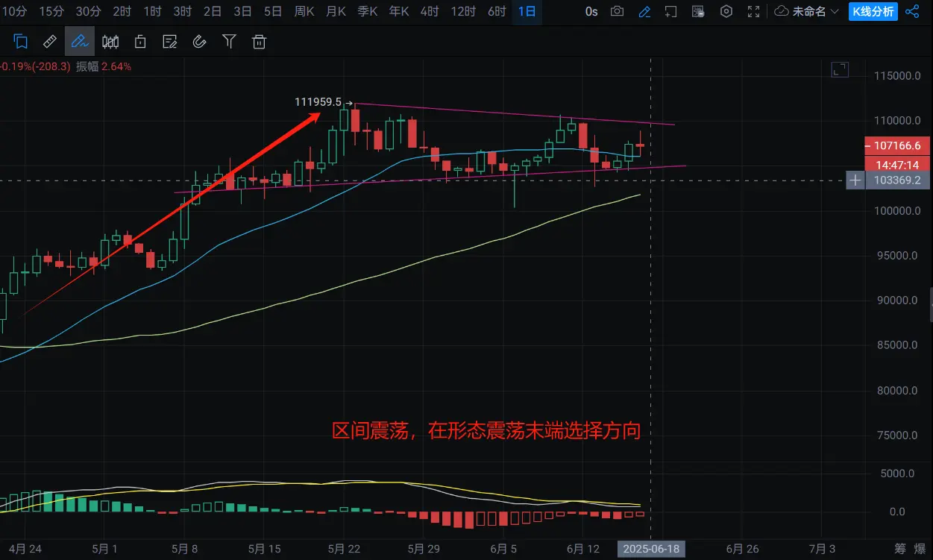Enter fullscreen using the top toolbar expand icon
Image resolution: width=933 pixels, height=560 pixels.
pyautogui.click(x=754, y=11)
